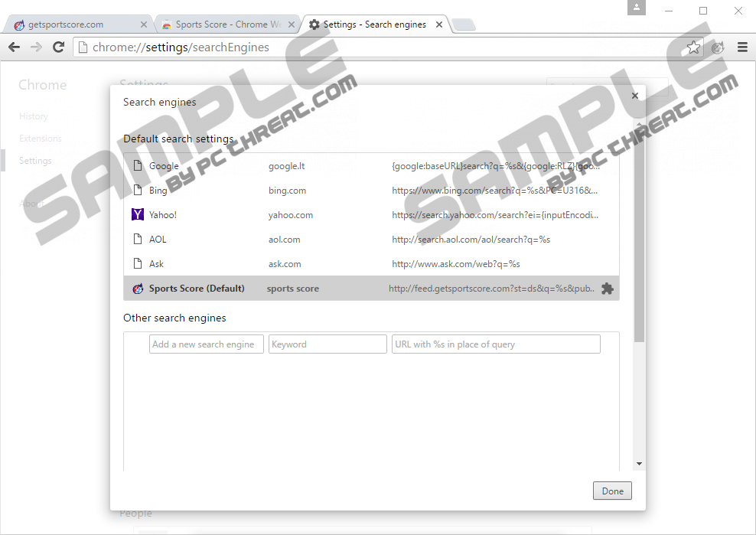Open a new tab
This screenshot has width=756, height=535.
[464, 24]
